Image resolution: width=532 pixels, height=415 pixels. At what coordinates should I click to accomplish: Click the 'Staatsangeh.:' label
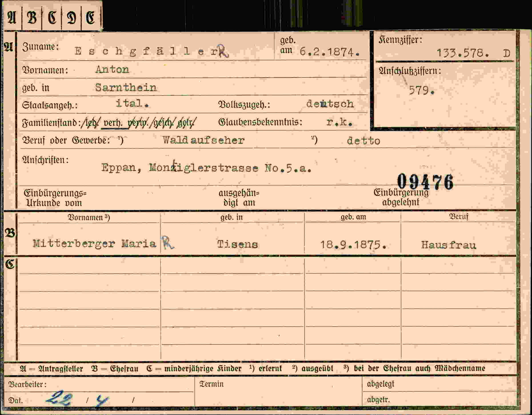tap(50, 105)
